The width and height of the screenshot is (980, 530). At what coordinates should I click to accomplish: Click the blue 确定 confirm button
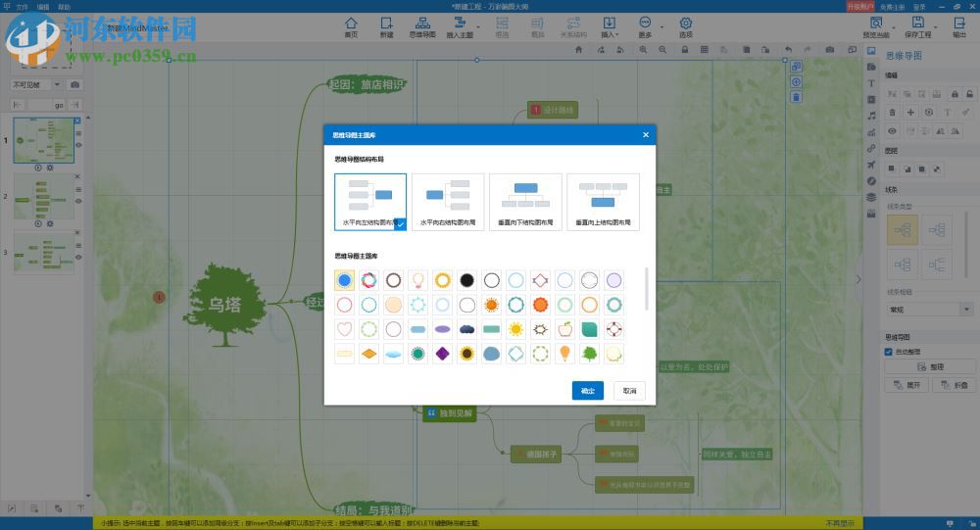coord(587,391)
